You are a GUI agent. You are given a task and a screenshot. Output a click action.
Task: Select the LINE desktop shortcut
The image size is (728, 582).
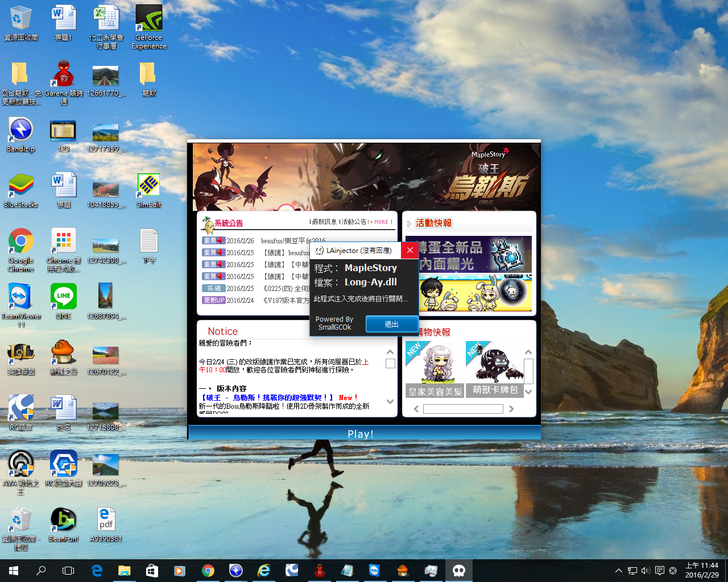point(64,301)
